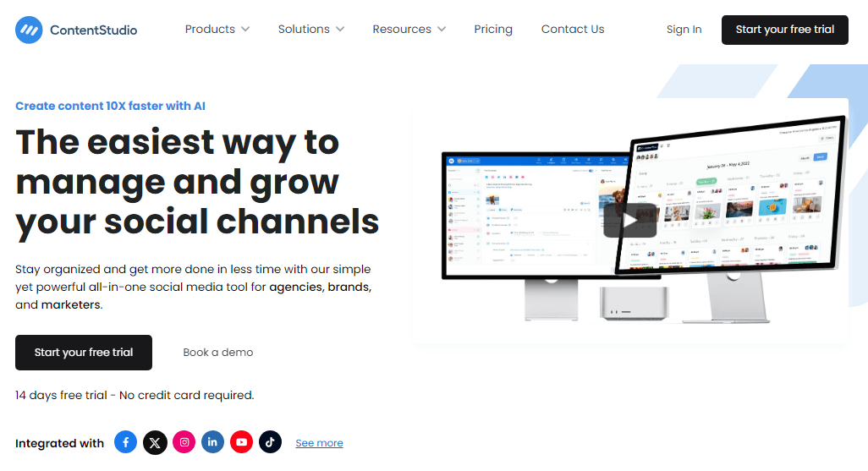
Task: Click 'Create content 10X faster with AI' text
Action: (110, 106)
